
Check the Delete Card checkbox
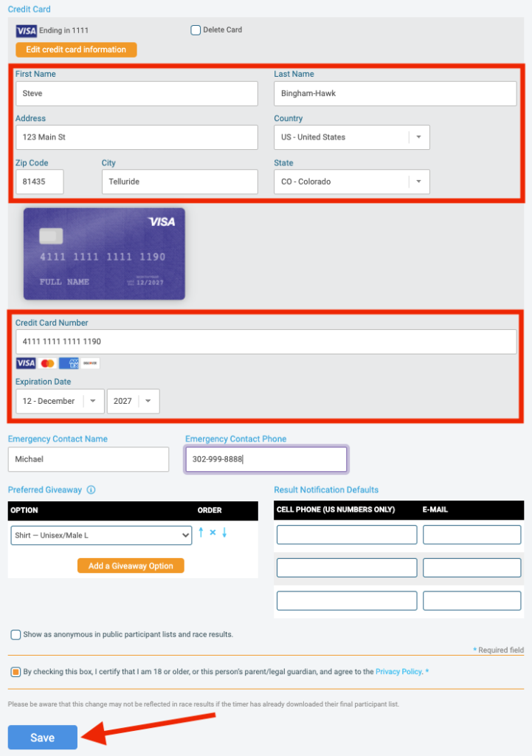pyautogui.click(x=196, y=30)
